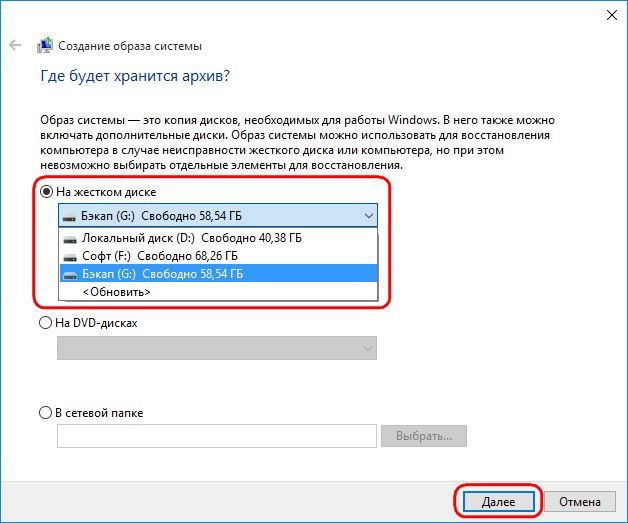The width and height of the screenshot is (628, 523).
Task: Choose 'Локальный диск (D:)' from the list
Action: 218,238
